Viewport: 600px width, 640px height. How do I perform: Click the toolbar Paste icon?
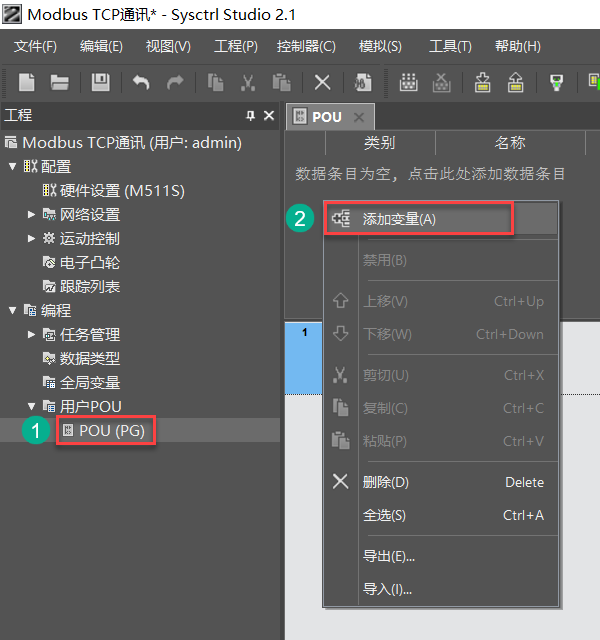(x=281, y=82)
